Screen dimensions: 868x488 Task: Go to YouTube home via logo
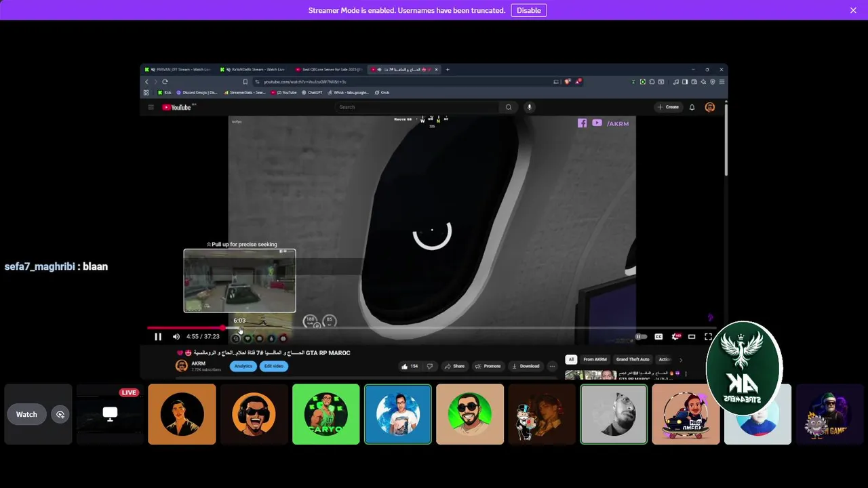(177, 107)
